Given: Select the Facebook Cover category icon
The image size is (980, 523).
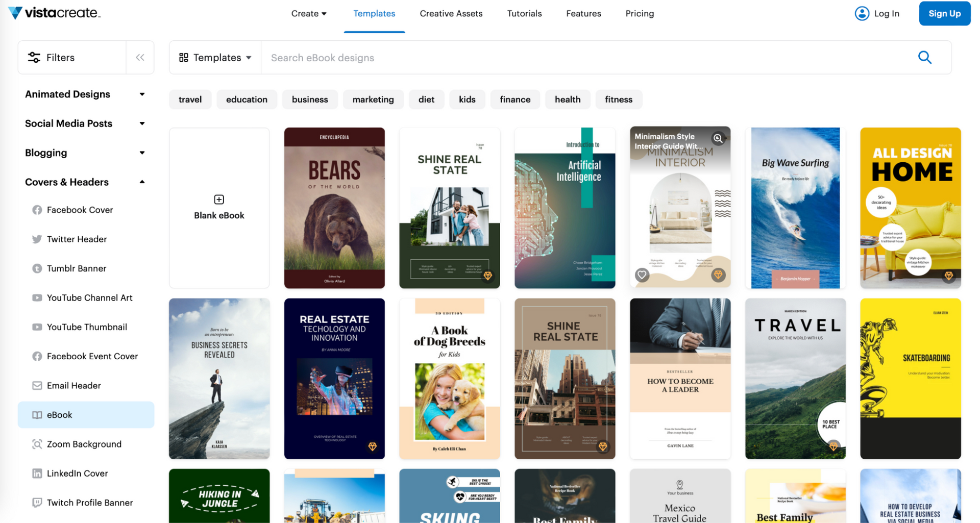Looking at the screenshot, I should pyautogui.click(x=37, y=210).
